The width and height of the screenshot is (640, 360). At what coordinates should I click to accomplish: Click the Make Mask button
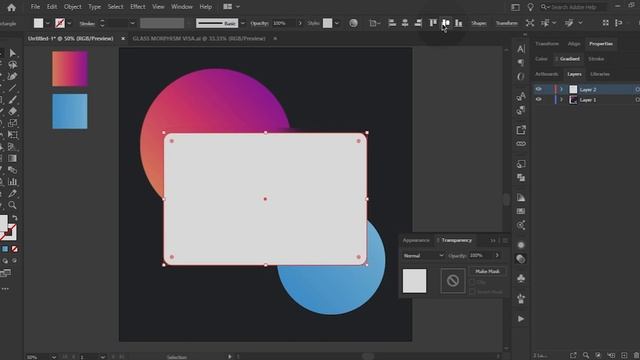point(487,271)
